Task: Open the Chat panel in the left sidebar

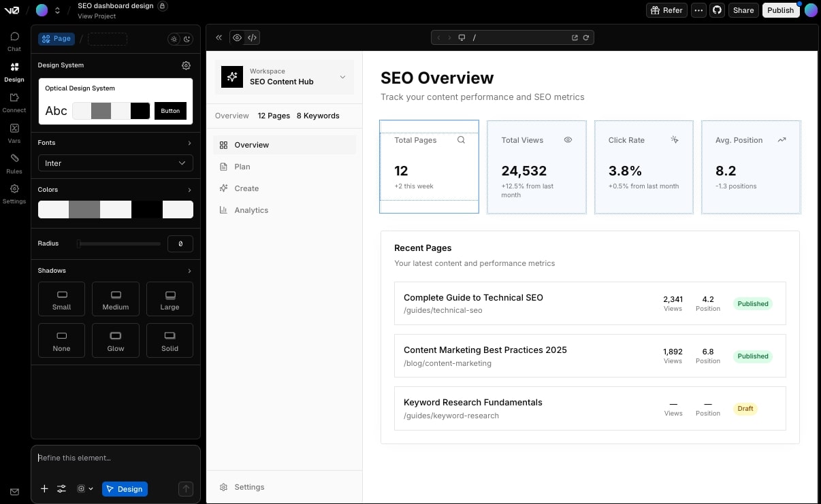Action: point(14,39)
